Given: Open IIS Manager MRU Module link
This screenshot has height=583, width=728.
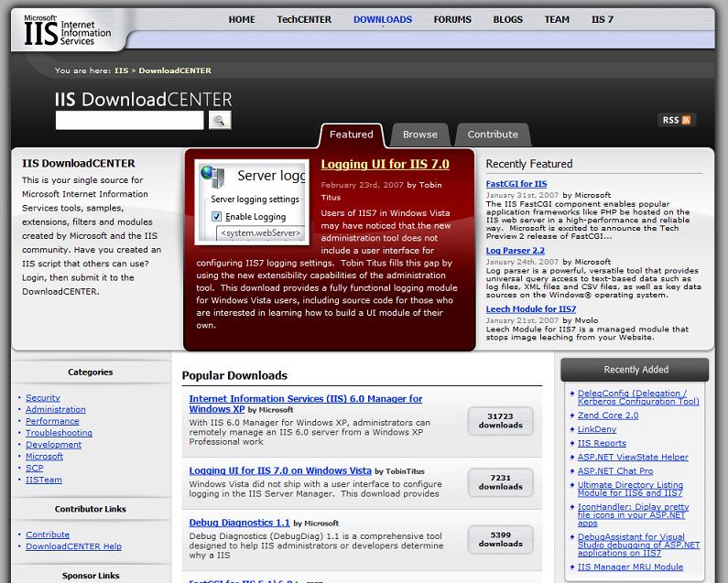Looking at the screenshot, I should (x=631, y=567).
